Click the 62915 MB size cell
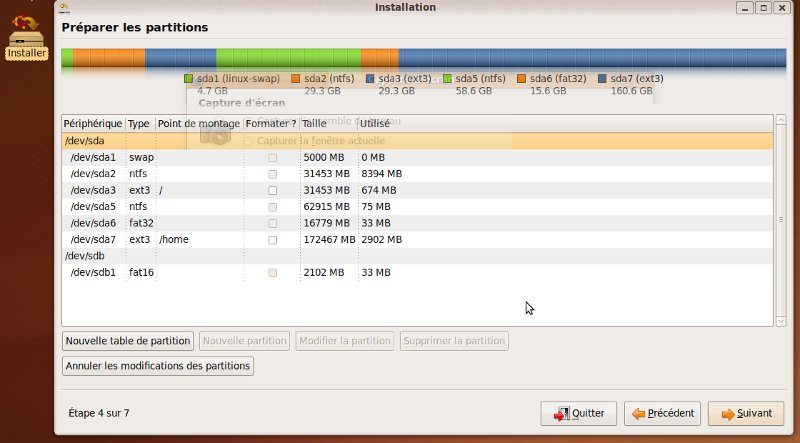This screenshot has height=443, width=800. (x=327, y=207)
